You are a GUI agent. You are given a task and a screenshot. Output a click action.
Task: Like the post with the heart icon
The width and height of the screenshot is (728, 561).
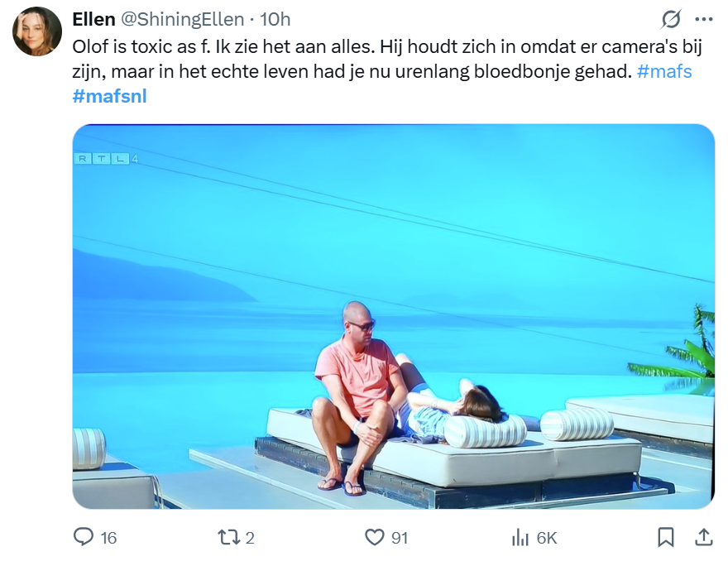click(375, 538)
